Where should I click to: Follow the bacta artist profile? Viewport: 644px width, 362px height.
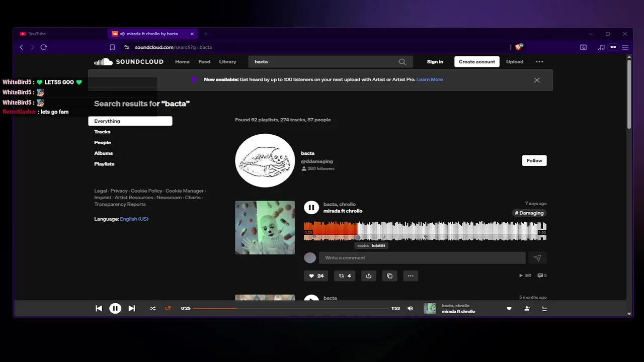pos(534,160)
